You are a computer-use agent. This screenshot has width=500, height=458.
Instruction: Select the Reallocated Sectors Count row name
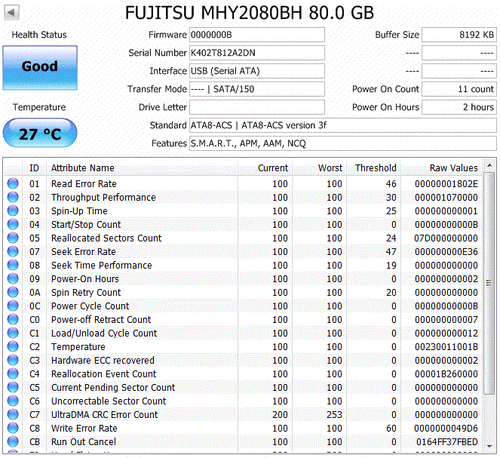point(106,238)
